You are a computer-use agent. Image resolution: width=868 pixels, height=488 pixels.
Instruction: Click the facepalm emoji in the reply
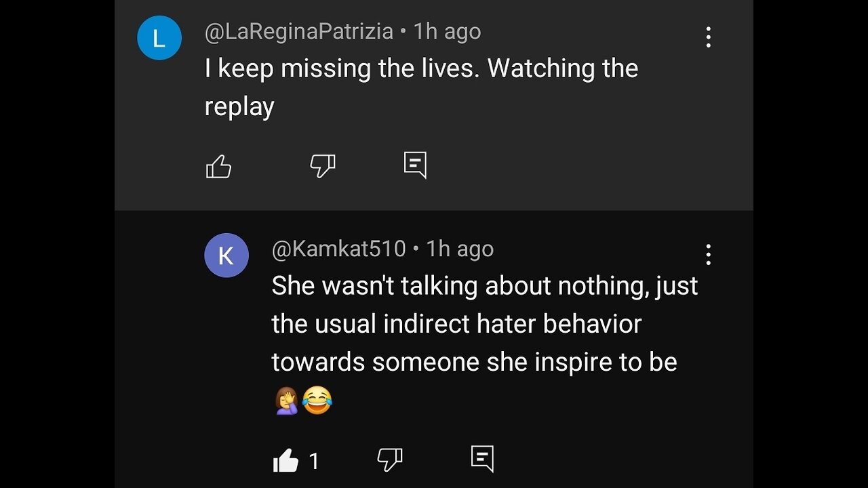coord(286,401)
